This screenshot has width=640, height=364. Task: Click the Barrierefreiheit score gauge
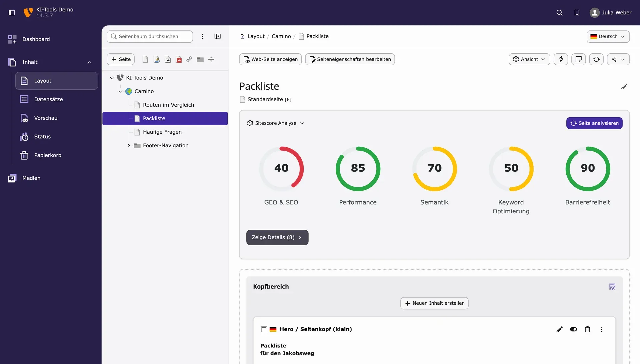point(588,169)
